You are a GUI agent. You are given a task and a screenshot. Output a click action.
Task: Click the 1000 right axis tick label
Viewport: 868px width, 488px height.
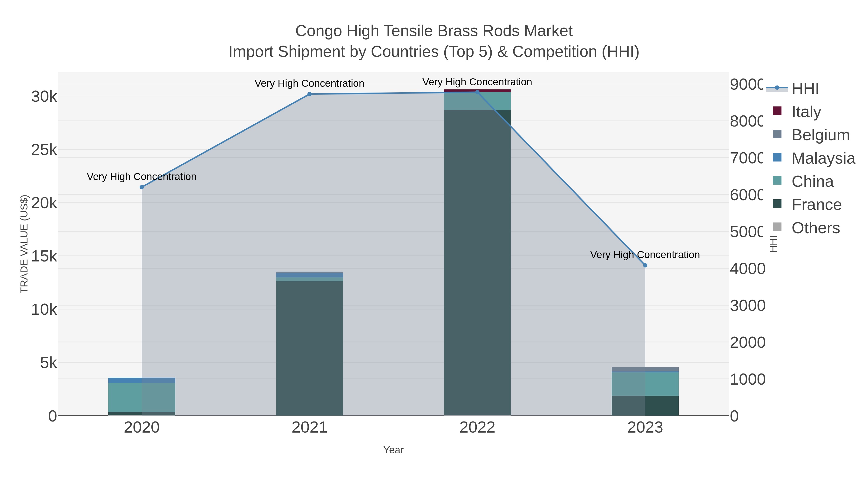pyautogui.click(x=748, y=380)
